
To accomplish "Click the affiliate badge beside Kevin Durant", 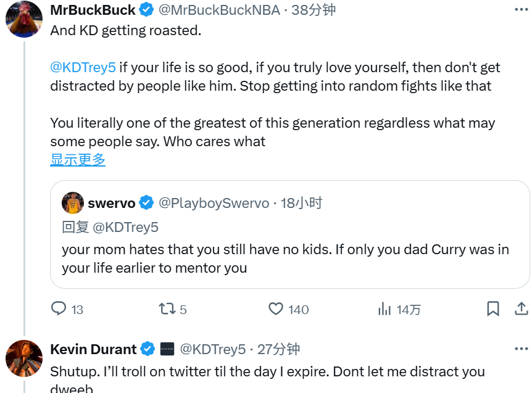I will [167, 349].
